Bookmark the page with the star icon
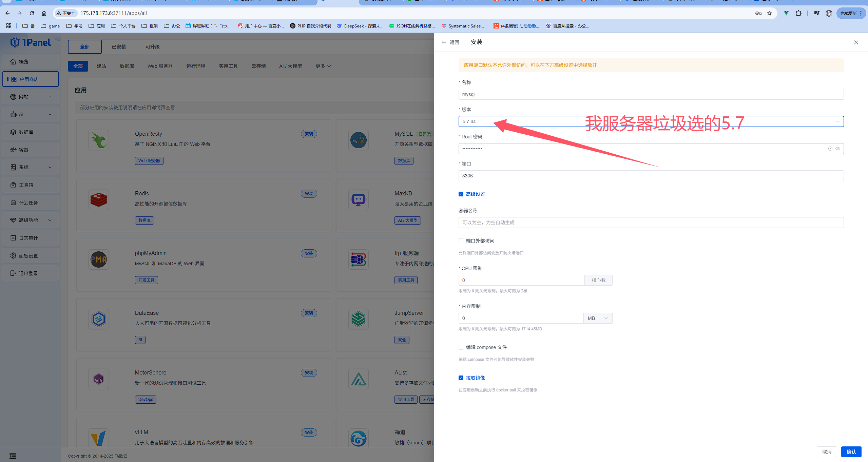Screen dimensions: 868x462 [769, 13]
